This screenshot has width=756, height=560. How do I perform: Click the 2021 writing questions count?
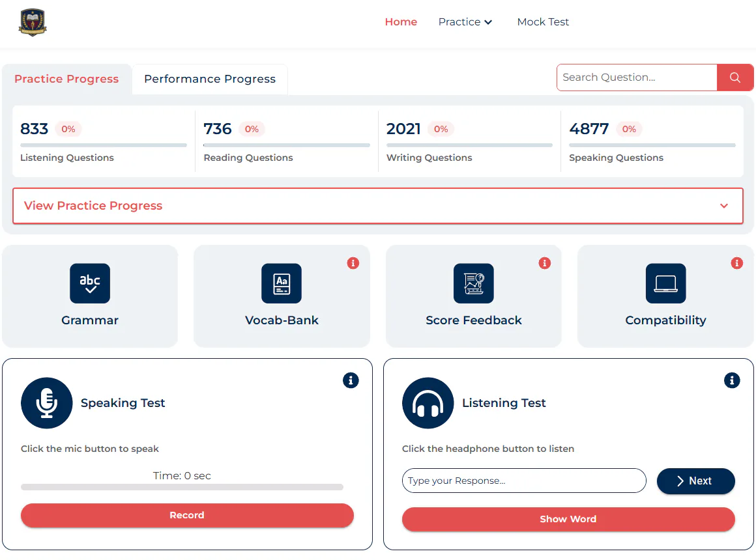pos(403,129)
